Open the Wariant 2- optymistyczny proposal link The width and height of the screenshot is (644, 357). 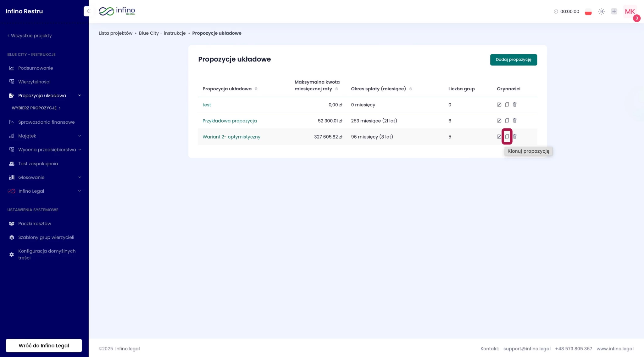231,137
